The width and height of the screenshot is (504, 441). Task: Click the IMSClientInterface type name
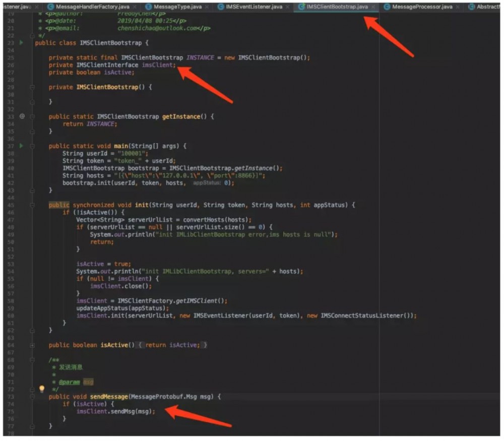[x=107, y=65]
